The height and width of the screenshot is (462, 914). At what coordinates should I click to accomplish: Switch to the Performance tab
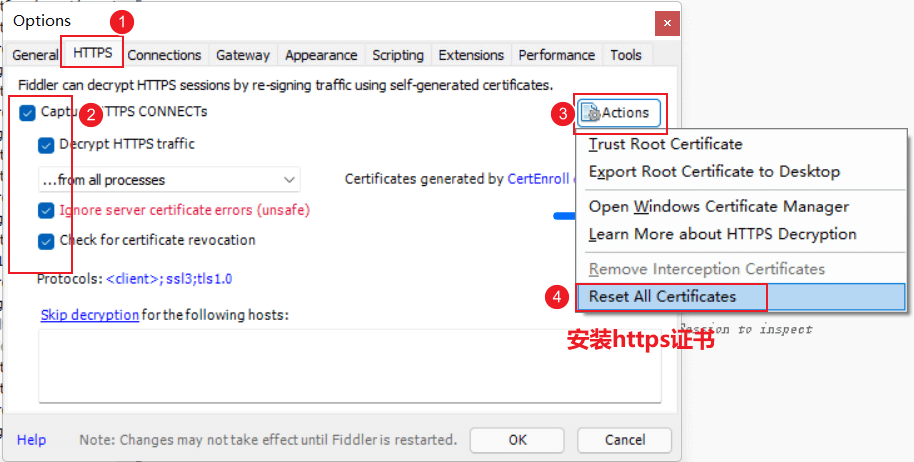click(x=557, y=55)
